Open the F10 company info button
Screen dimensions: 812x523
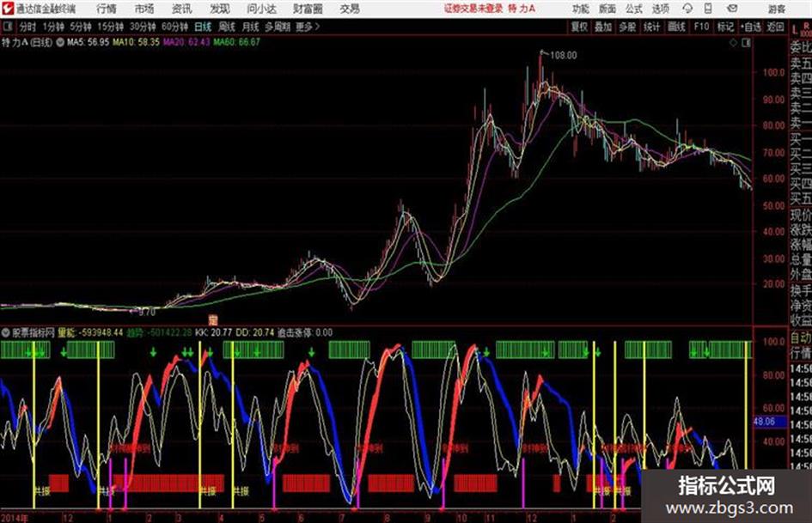(x=701, y=27)
